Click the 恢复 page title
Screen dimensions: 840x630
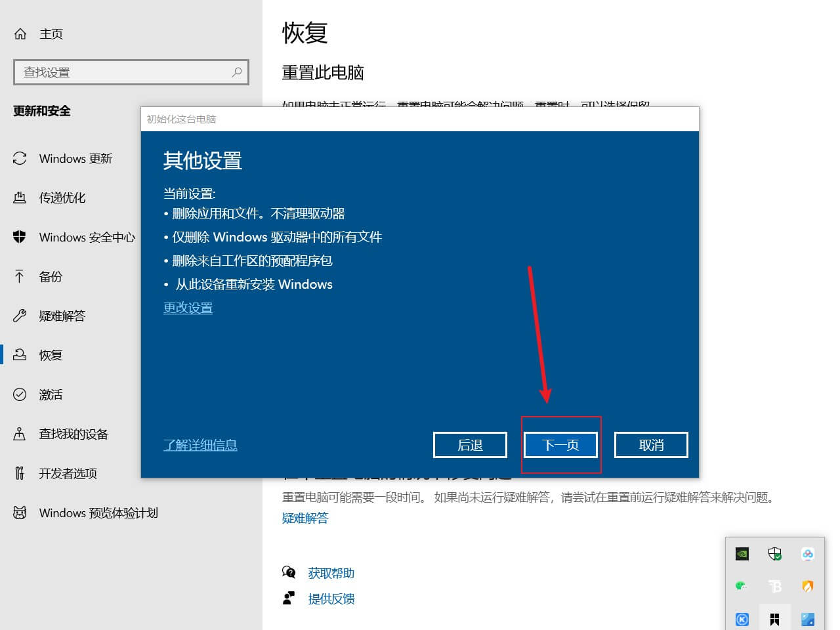pos(304,33)
